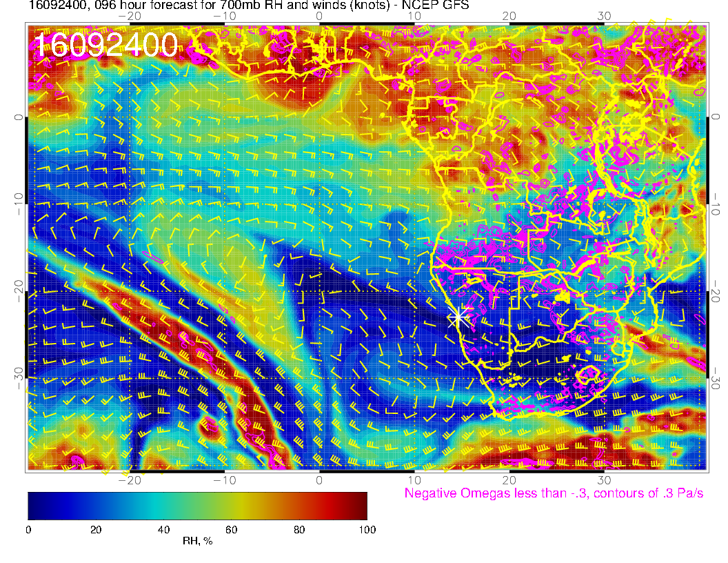
Task: Click the -10 latitude label on the right axis
Action: point(716,204)
